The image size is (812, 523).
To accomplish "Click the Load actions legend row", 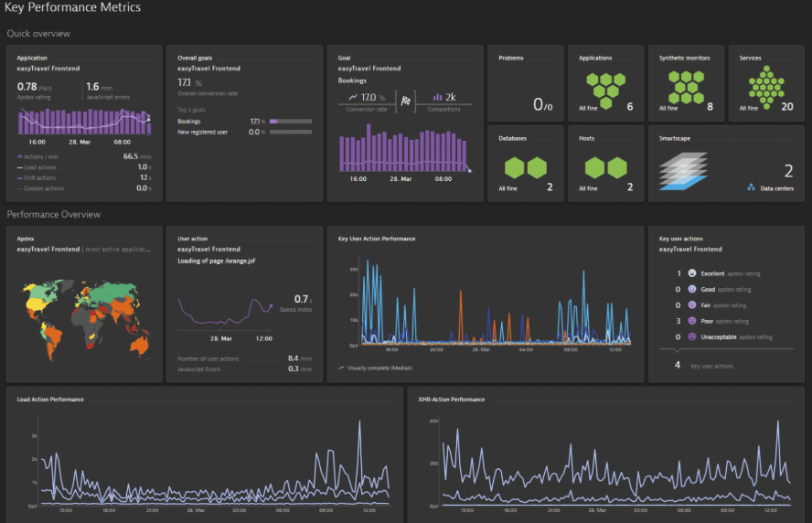I will pyautogui.click(x=84, y=167).
